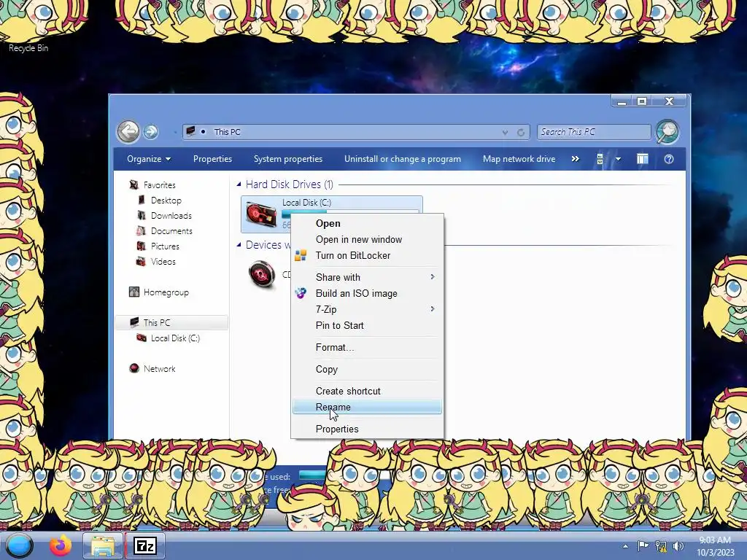Open the address bar history dropdown
Image resolution: width=747 pixels, height=560 pixels.
(505, 133)
